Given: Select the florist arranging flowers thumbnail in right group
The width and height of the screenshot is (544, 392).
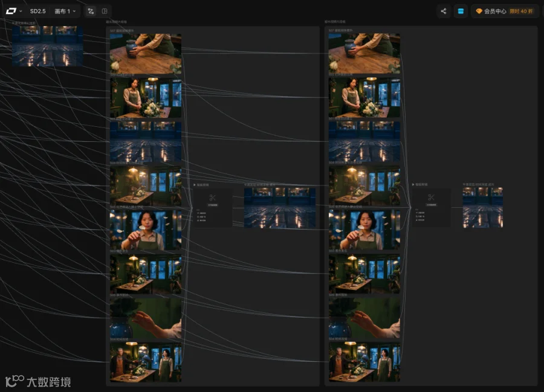Looking at the screenshot, I should (364, 97).
